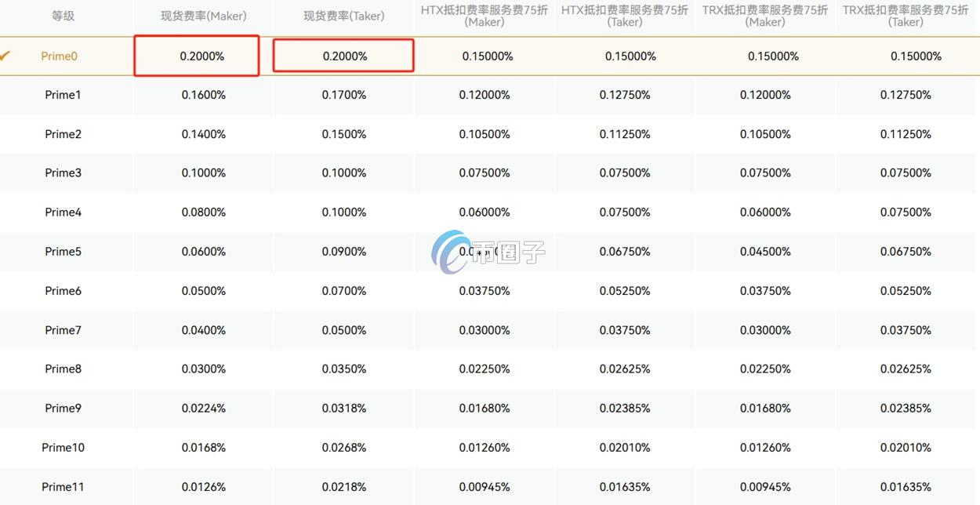Open the Prime11 level row
This screenshot has width=980, height=505.
[63, 487]
